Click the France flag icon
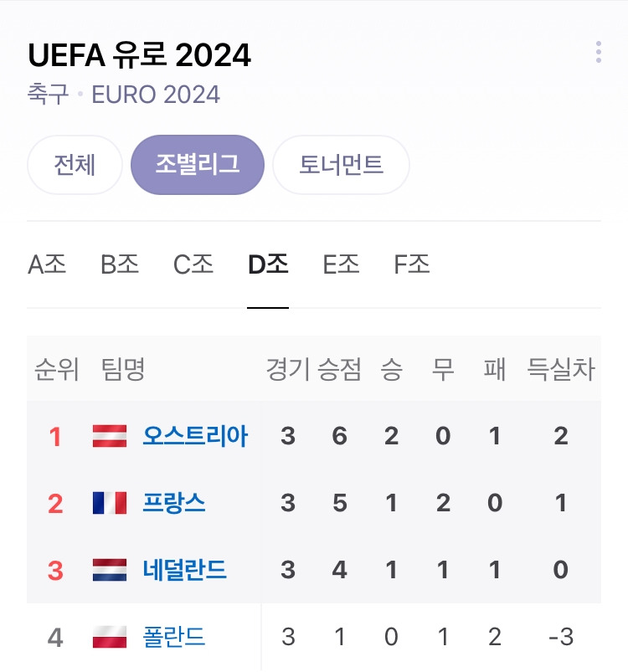Viewport: 628px width, 672px height. [x=110, y=503]
